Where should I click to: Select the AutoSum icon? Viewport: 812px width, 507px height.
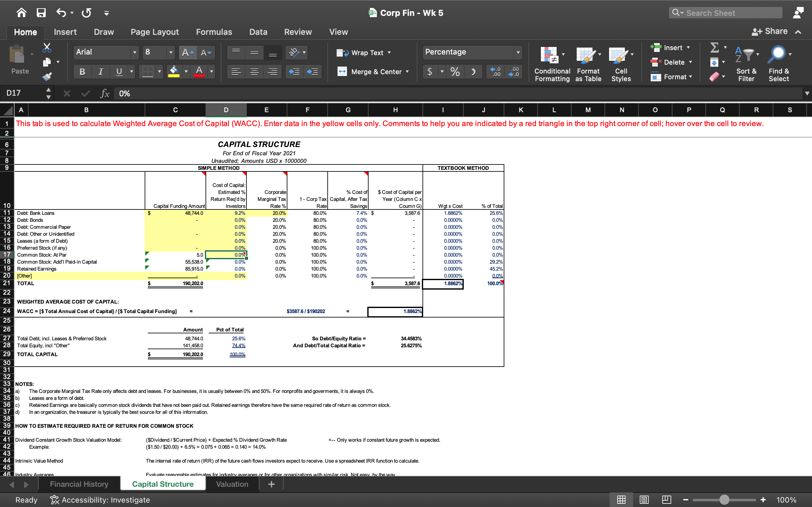[x=715, y=48]
